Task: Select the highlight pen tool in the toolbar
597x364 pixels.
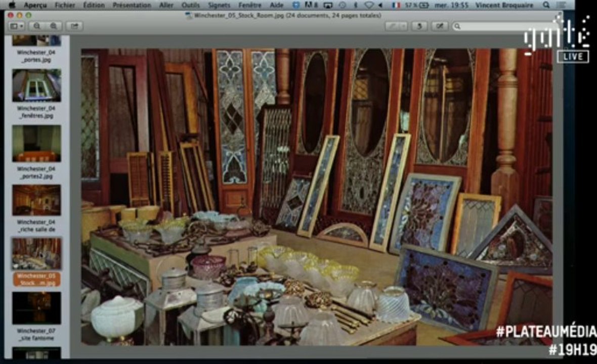Action: coord(392,26)
